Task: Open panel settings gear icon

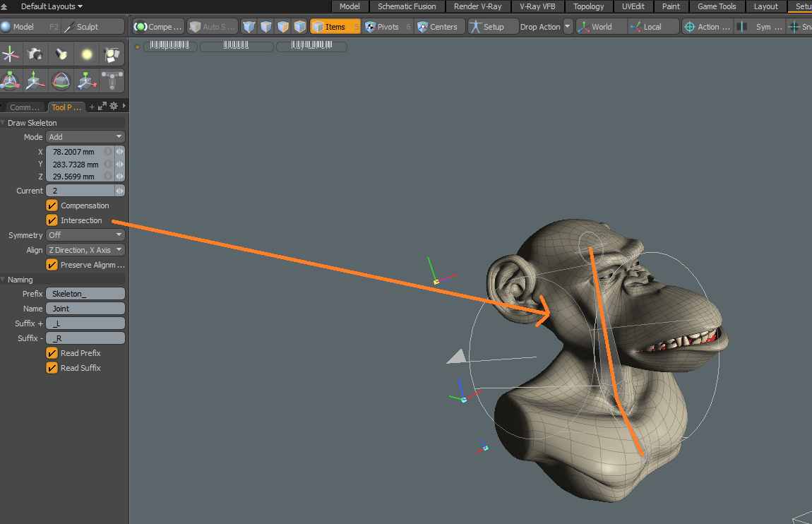Action: pyautogui.click(x=113, y=107)
